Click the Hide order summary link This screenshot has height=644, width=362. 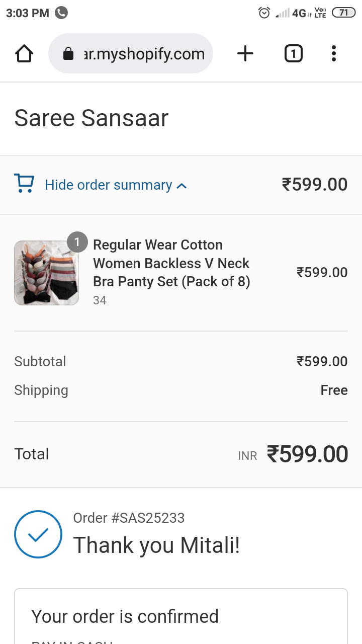pyautogui.click(x=108, y=185)
